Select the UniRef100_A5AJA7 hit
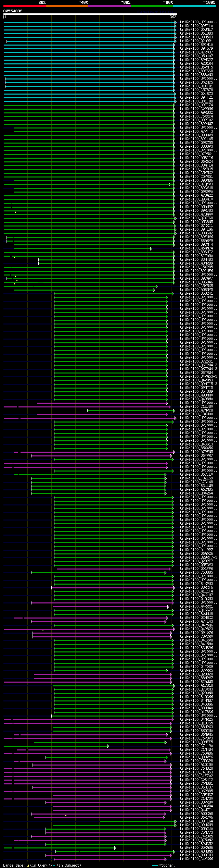This screenshot has width=219, height=868. click(196, 56)
